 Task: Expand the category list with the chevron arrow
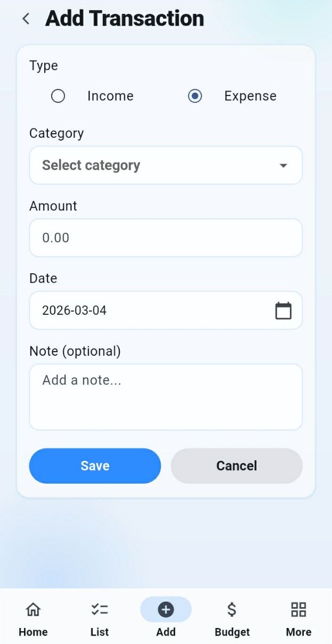[283, 165]
